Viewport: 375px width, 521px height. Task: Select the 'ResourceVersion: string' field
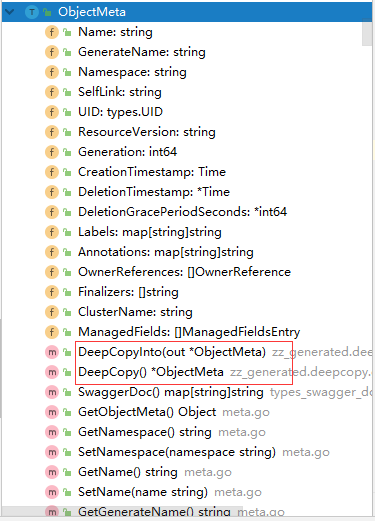[x=147, y=132]
